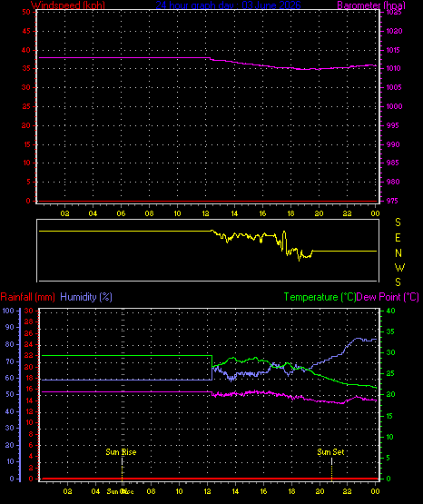Click the Sun Set label
Viewport: 423px width, 504px height.
330,452
